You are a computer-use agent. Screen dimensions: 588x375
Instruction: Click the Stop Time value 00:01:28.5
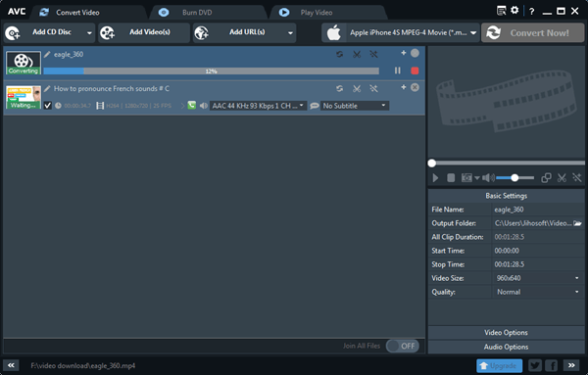[x=510, y=264]
